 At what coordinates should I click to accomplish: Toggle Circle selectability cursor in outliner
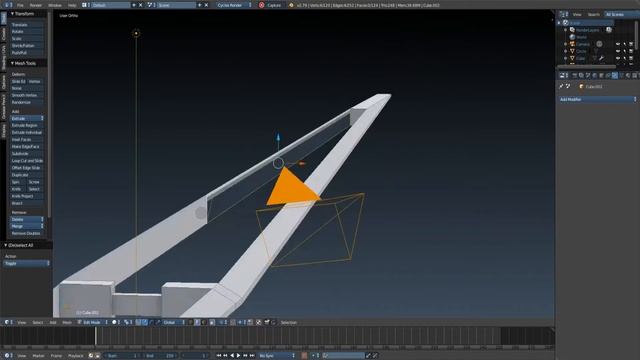tap(624, 51)
